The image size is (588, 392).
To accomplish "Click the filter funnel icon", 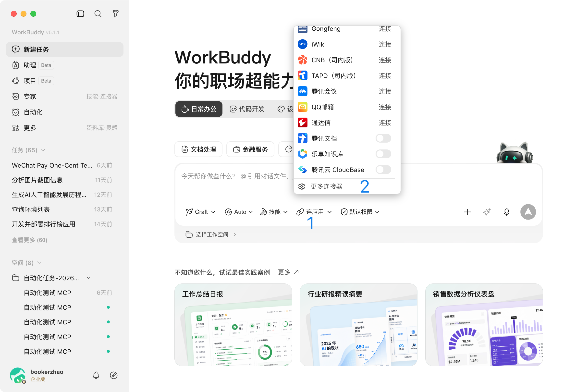I will pyautogui.click(x=115, y=14).
